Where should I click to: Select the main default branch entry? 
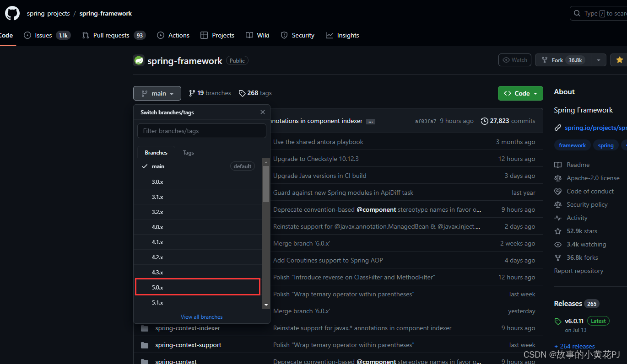coord(198,166)
